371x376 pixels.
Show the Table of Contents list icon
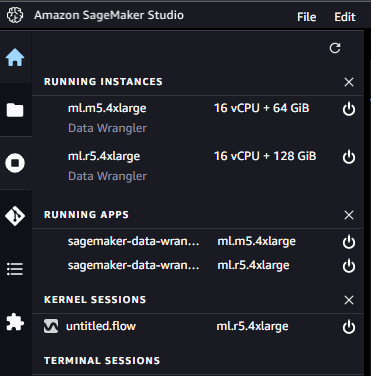(15, 269)
